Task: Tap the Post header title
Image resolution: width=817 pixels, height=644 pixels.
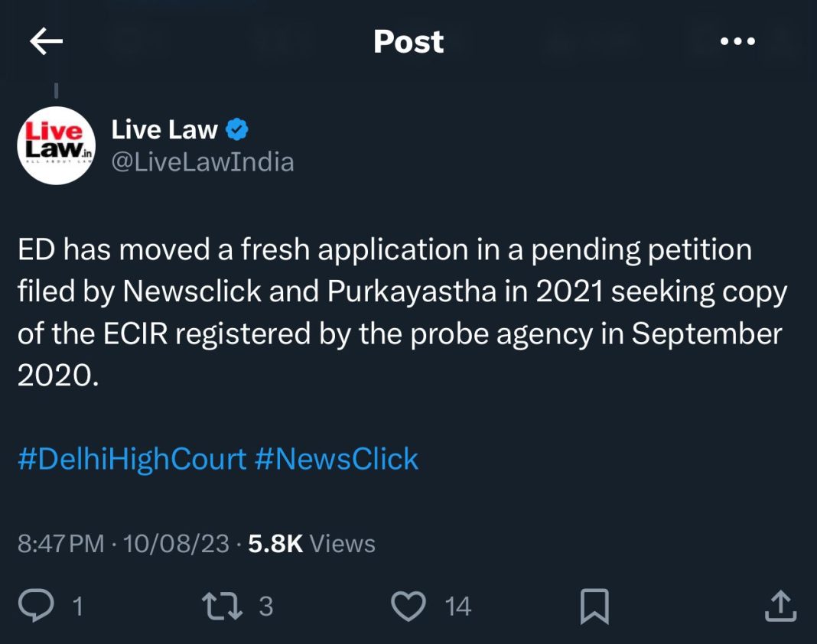Action: click(408, 41)
